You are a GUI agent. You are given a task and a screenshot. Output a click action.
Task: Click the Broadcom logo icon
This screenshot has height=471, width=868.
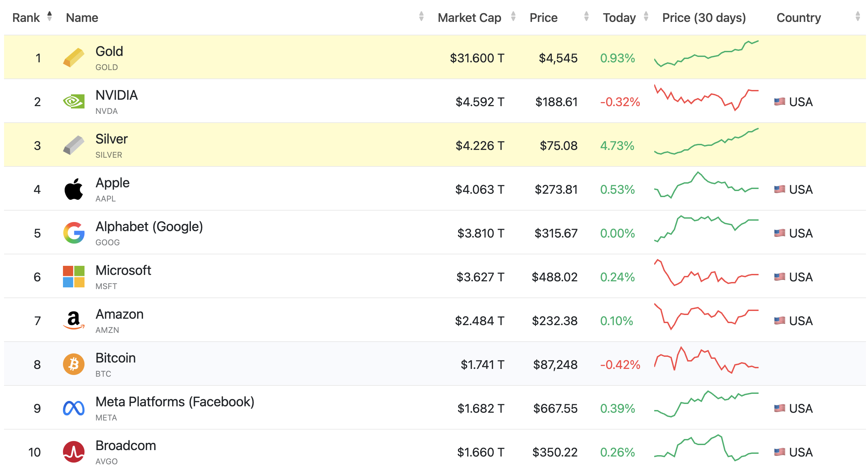pos(73,452)
